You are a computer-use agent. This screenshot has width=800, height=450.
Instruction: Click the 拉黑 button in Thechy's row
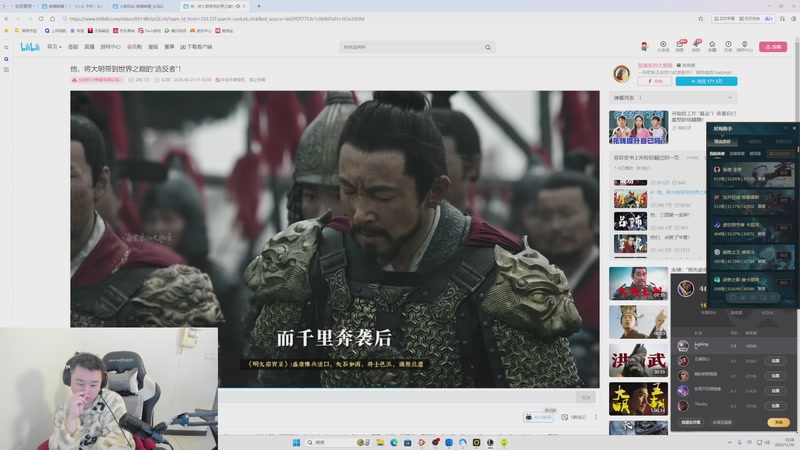[x=775, y=406]
